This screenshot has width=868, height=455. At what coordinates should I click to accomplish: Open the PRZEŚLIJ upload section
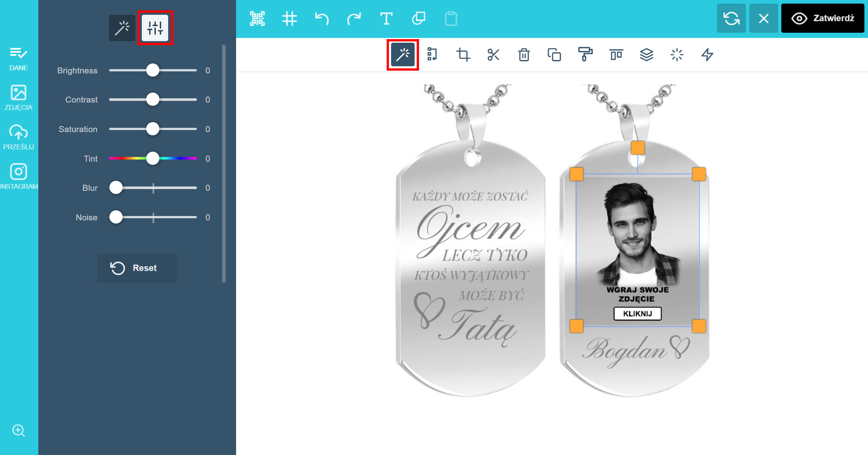(18, 137)
